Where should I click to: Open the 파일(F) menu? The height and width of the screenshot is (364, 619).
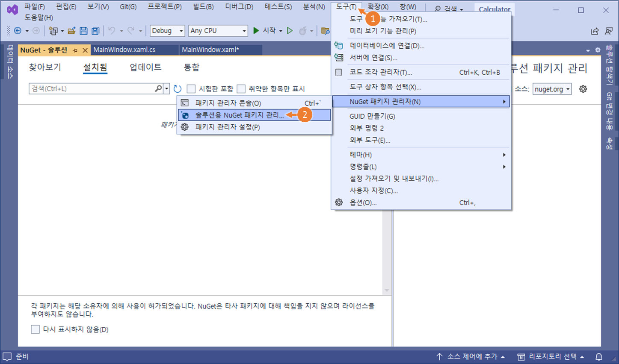click(x=35, y=7)
